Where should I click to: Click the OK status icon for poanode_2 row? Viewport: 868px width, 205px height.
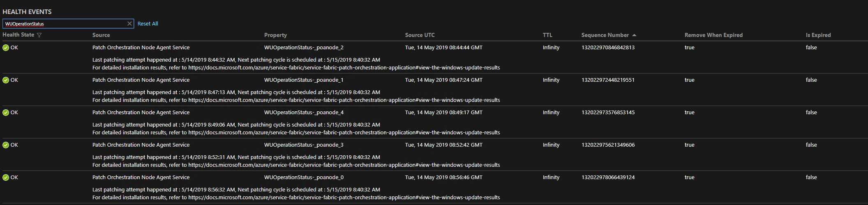click(6, 48)
